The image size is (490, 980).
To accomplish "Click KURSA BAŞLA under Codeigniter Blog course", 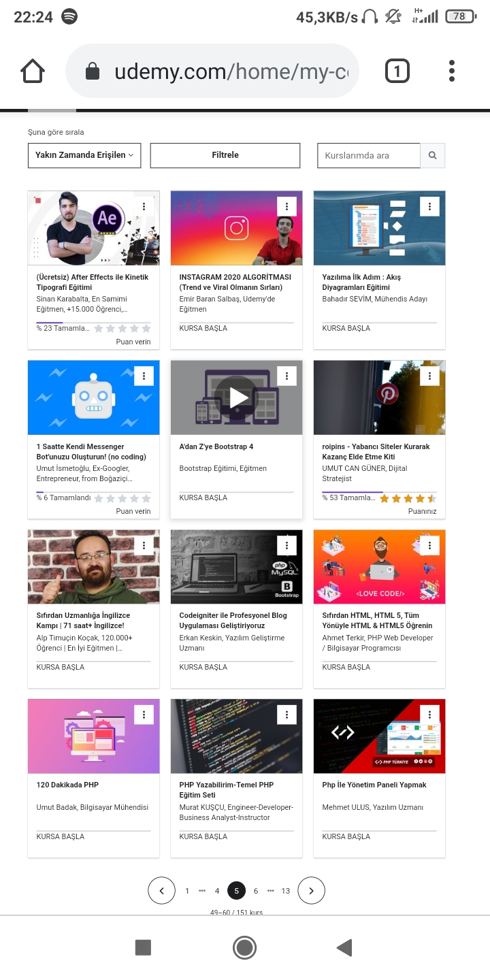I will tap(203, 667).
